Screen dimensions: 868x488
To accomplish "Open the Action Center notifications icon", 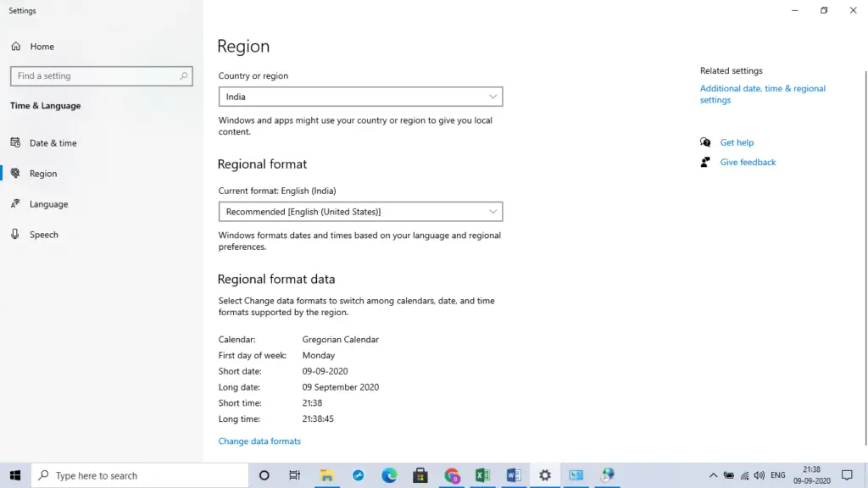I will tap(847, 475).
